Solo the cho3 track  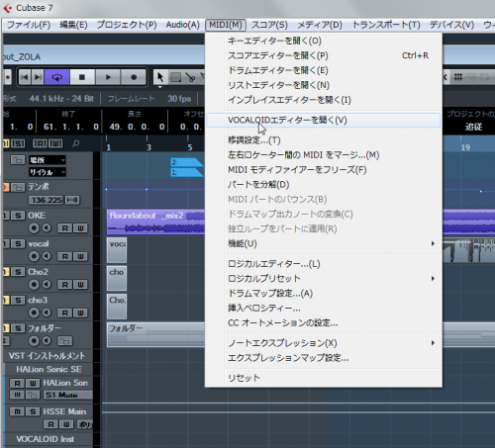pos(18,300)
